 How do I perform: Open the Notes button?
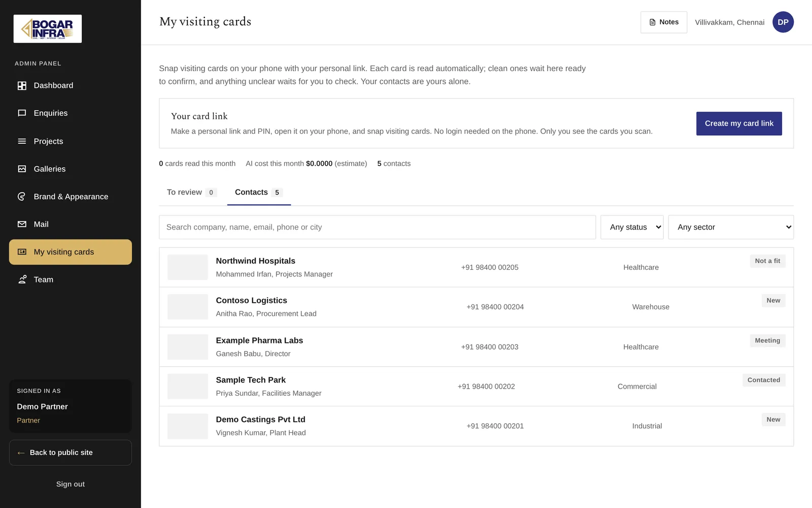(x=664, y=22)
